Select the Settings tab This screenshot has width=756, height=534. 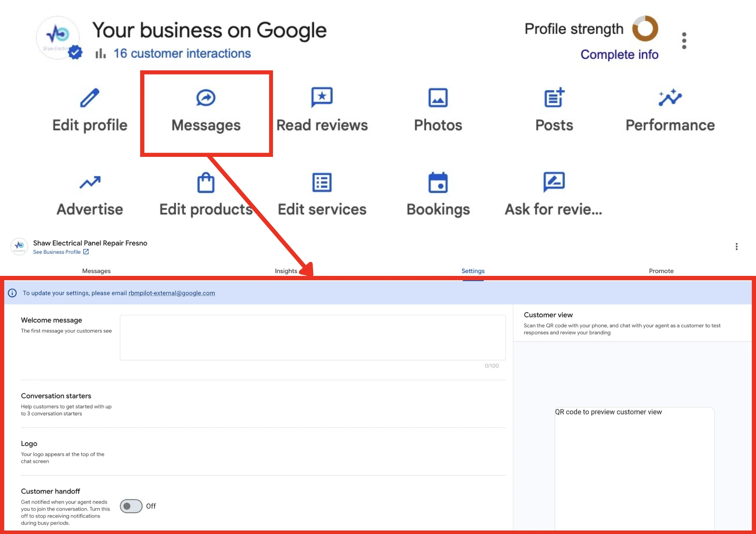(x=473, y=271)
